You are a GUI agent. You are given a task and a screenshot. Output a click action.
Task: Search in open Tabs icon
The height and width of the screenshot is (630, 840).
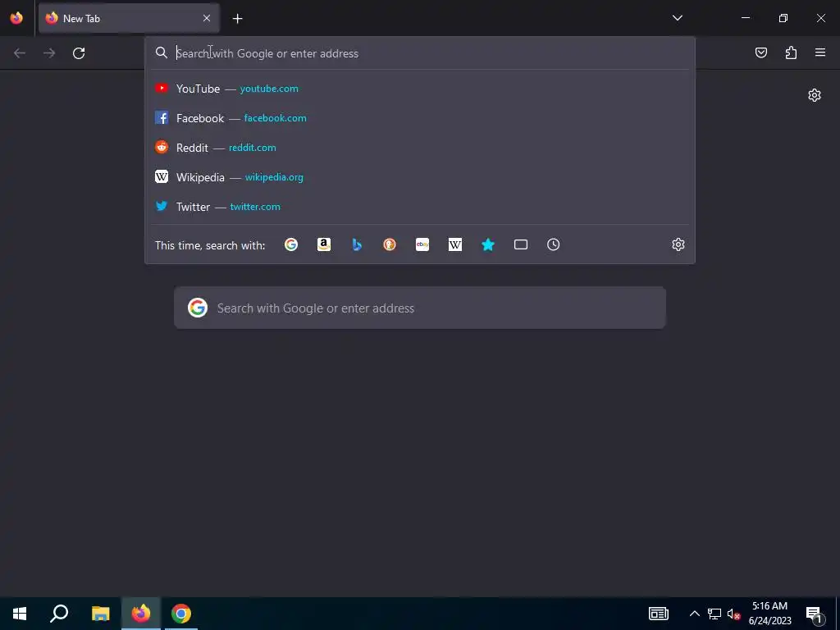pyautogui.click(x=521, y=244)
